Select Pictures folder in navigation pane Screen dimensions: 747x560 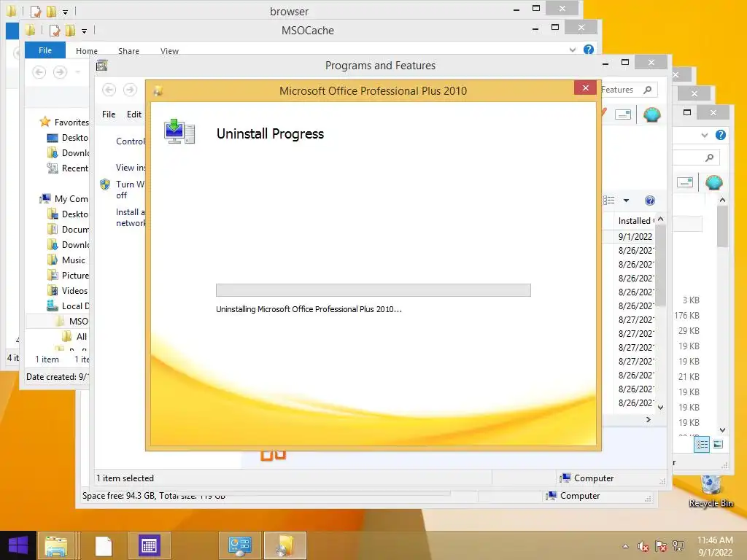tap(68, 275)
